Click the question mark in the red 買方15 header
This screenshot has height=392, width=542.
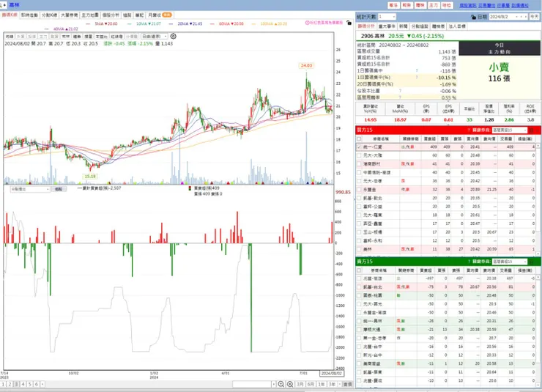coord(469,130)
